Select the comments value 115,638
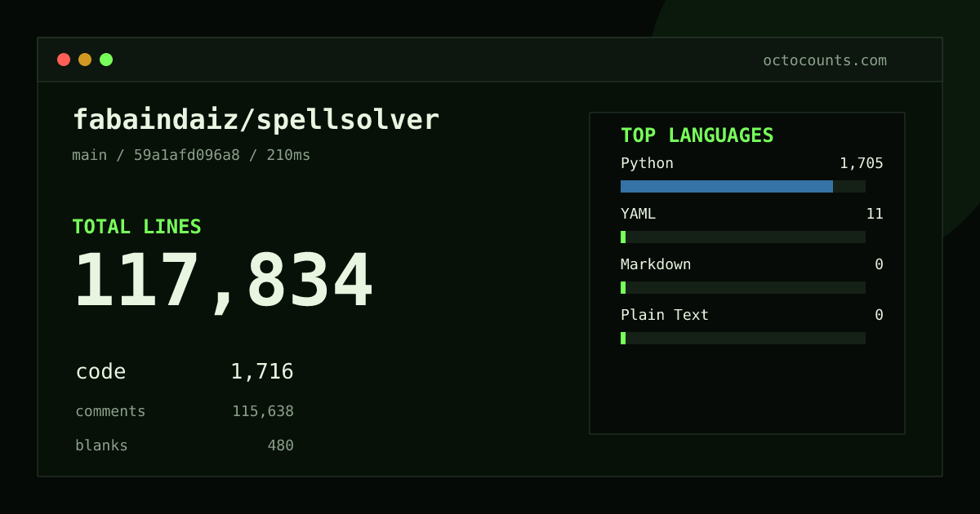Image resolution: width=980 pixels, height=514 pixels. click(x=263, y=411)
